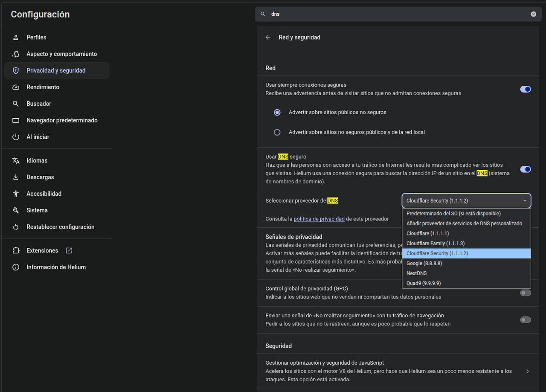The image size is (546, 392).
Task: Click the Navegador predeterminado window icon
Action: point(16,121)
